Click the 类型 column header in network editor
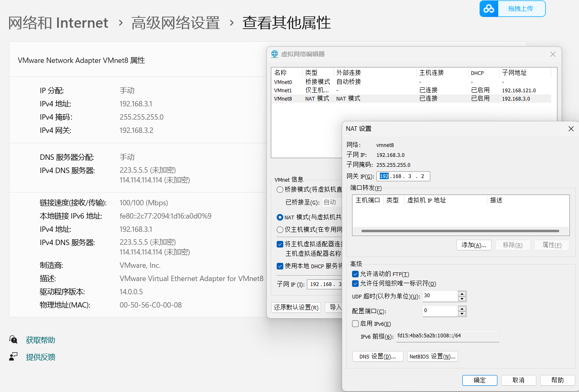The height and width of the screenshot is (392, 579). (318, 73)
